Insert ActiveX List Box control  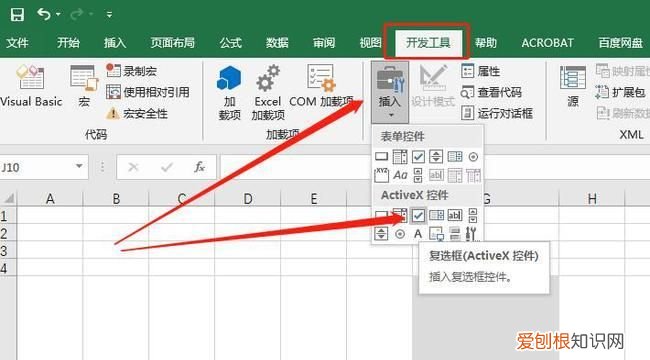(436, 215)
